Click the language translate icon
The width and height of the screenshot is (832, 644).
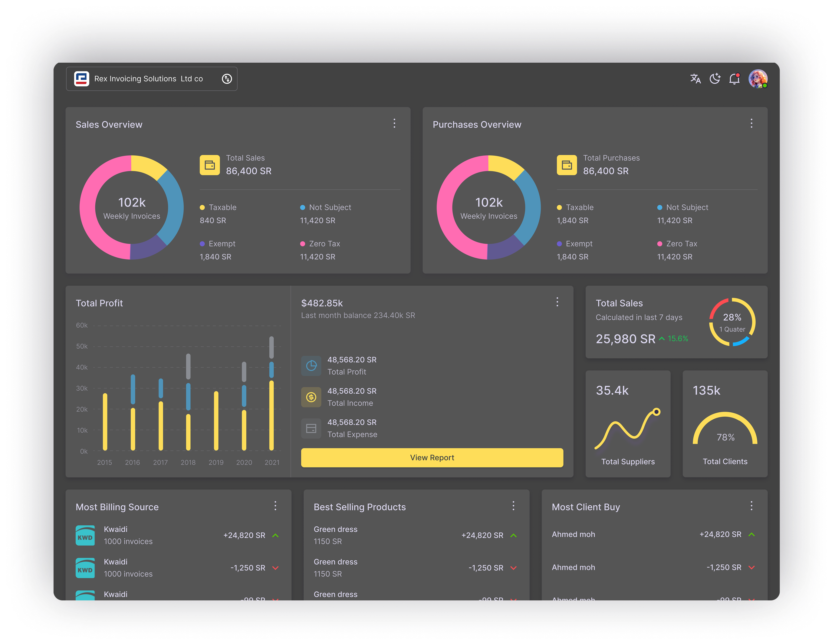coord(695,79)
